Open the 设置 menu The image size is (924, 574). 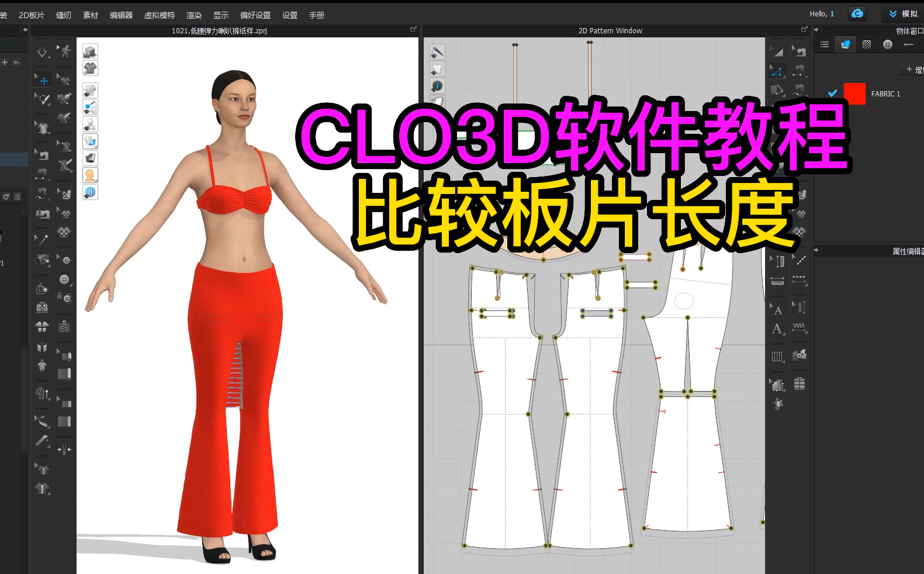tap(290, 15)
